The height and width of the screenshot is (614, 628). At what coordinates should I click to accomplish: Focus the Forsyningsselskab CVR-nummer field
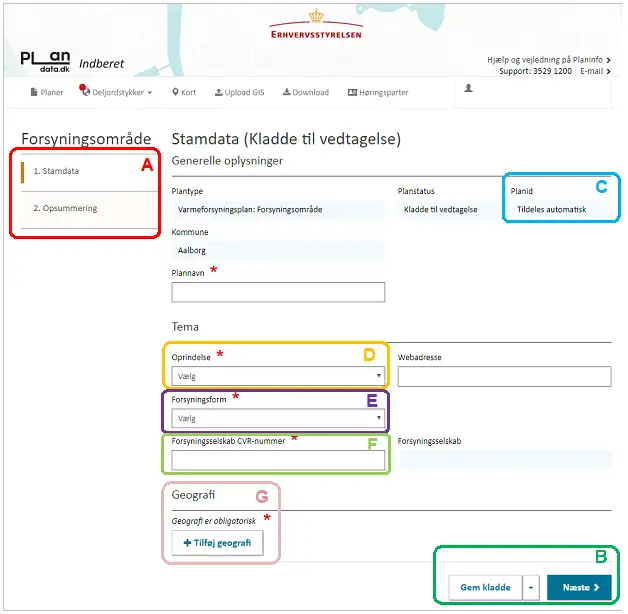click(278, 460)
